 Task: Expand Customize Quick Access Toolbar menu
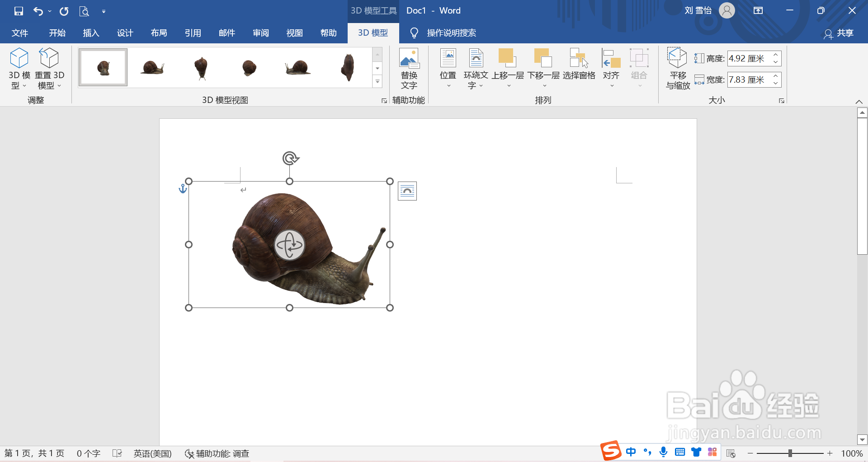pos(104,11)
